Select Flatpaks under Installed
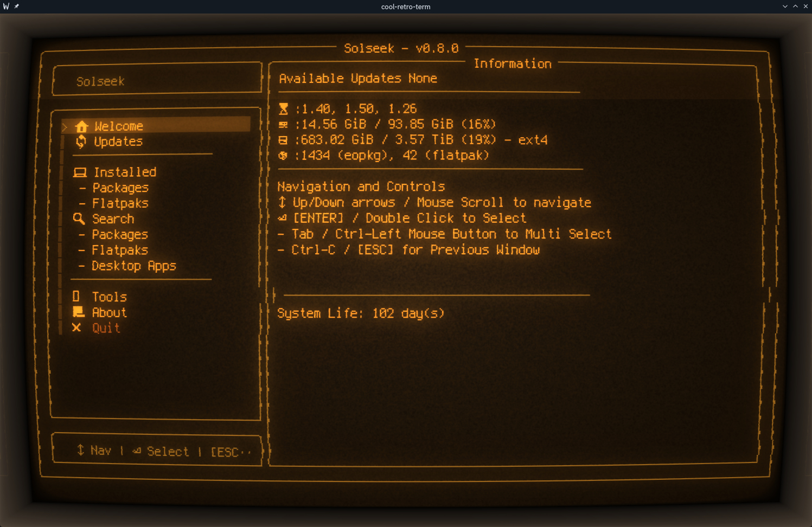Screen dimensions: 812x527 tap(120, 203)
